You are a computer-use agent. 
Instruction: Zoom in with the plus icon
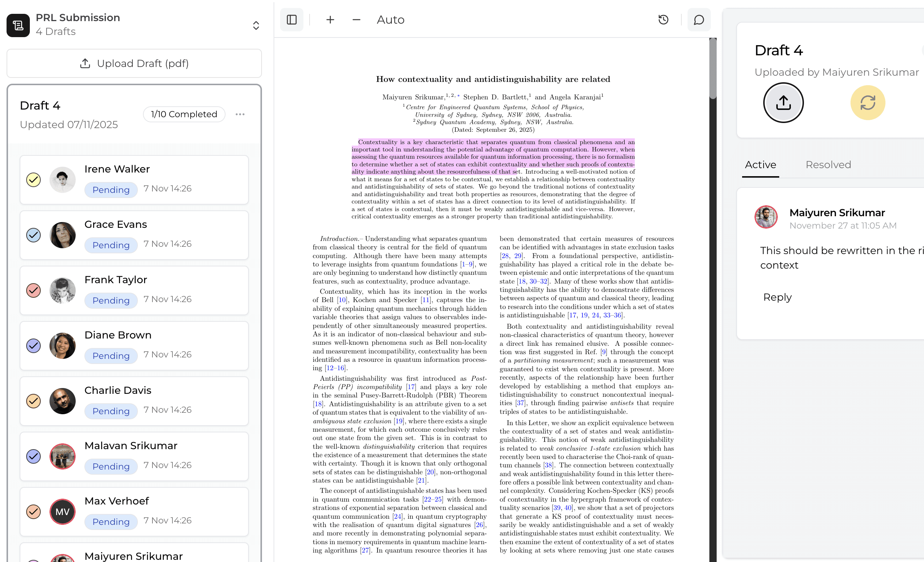(x=330, y=20)
